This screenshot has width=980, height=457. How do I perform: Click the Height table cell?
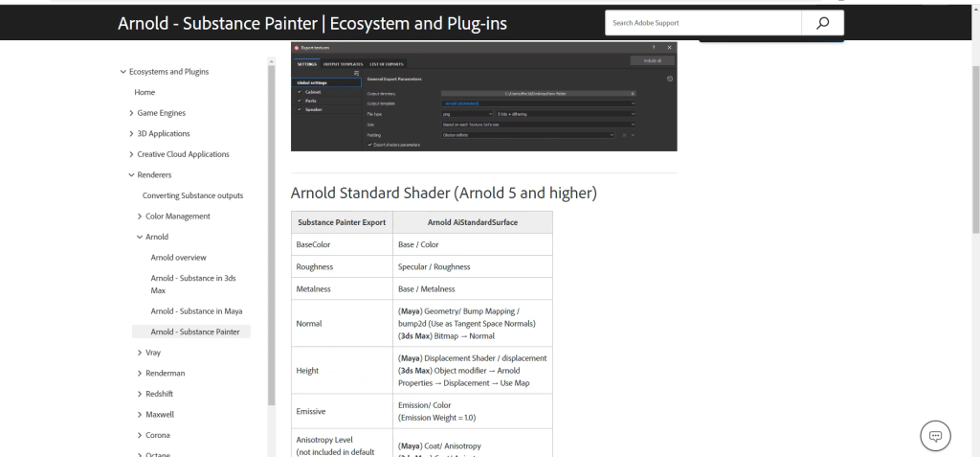[342, 371]
